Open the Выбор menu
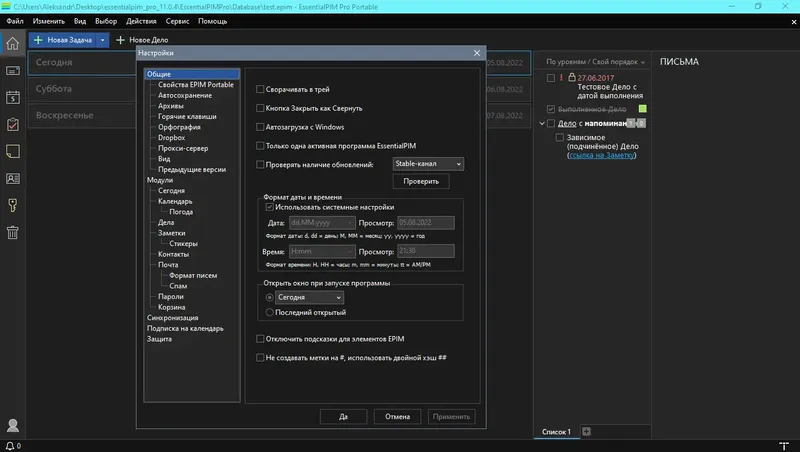 pyautogui.click(x=106, y=21)
